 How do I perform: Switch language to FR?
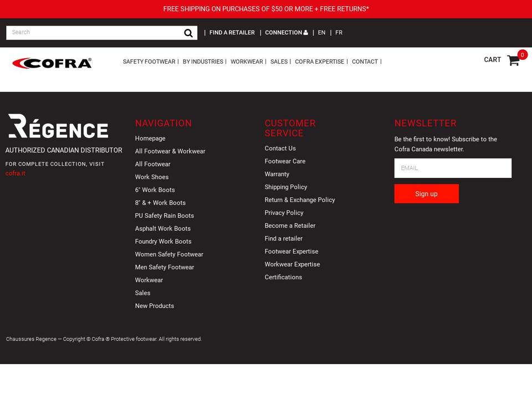(339, 33)
